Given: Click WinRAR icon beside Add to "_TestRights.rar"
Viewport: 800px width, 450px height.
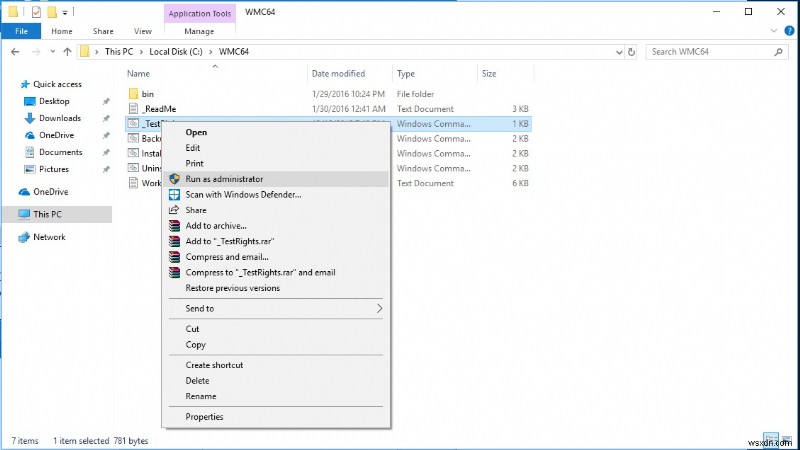Looking at the screenshot, I should click(x=174, y=241).
